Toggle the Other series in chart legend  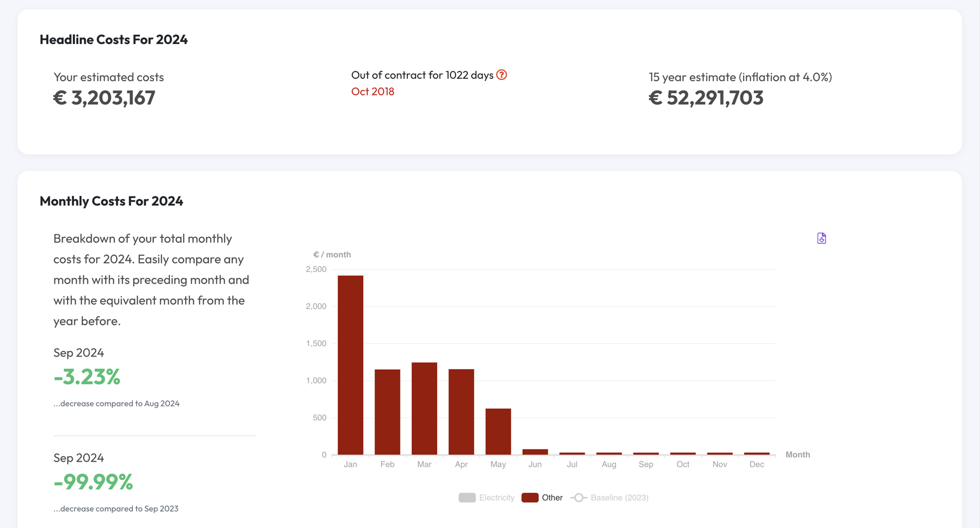pos(542,498)
